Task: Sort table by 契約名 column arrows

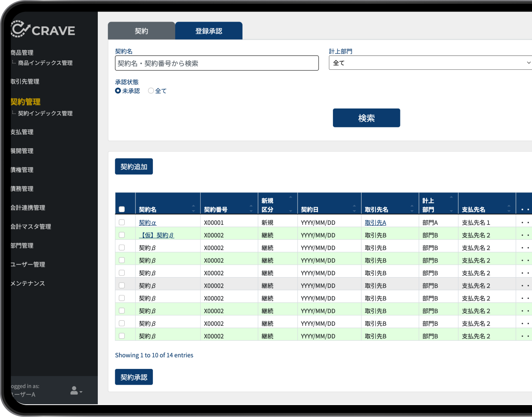Action: [x=193, y=209]
